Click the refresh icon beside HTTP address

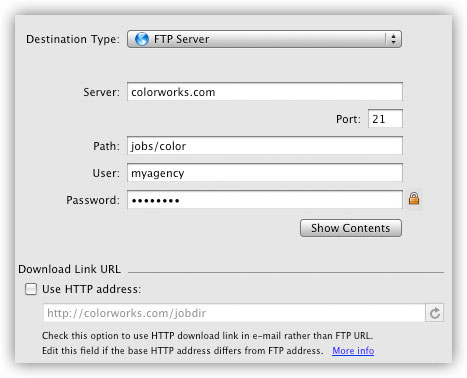(435, 313)
